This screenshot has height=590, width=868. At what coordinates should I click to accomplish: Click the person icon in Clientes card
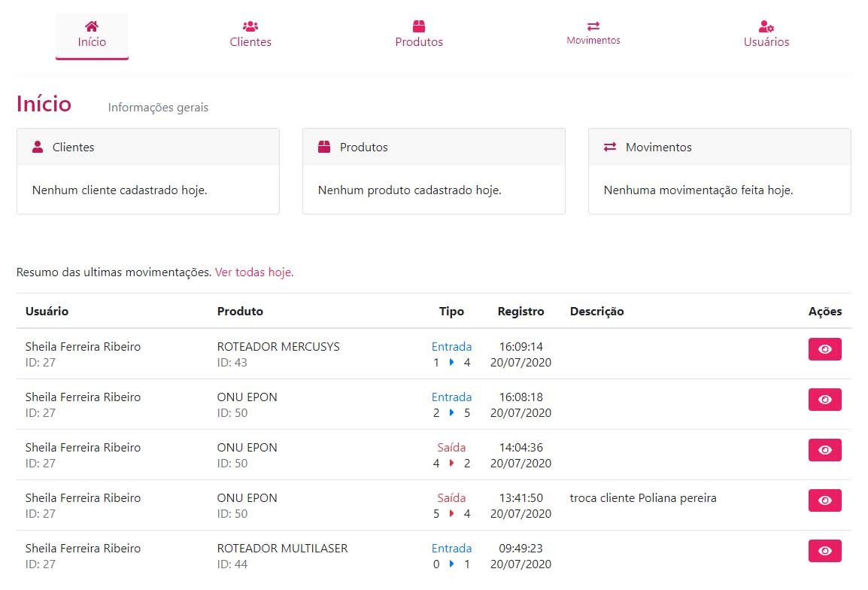pos(38,147)
